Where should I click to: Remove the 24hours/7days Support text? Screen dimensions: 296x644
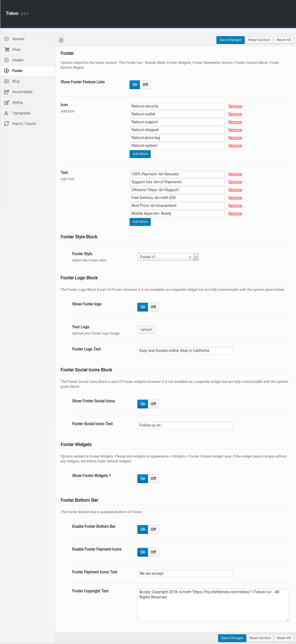(235, 190)
